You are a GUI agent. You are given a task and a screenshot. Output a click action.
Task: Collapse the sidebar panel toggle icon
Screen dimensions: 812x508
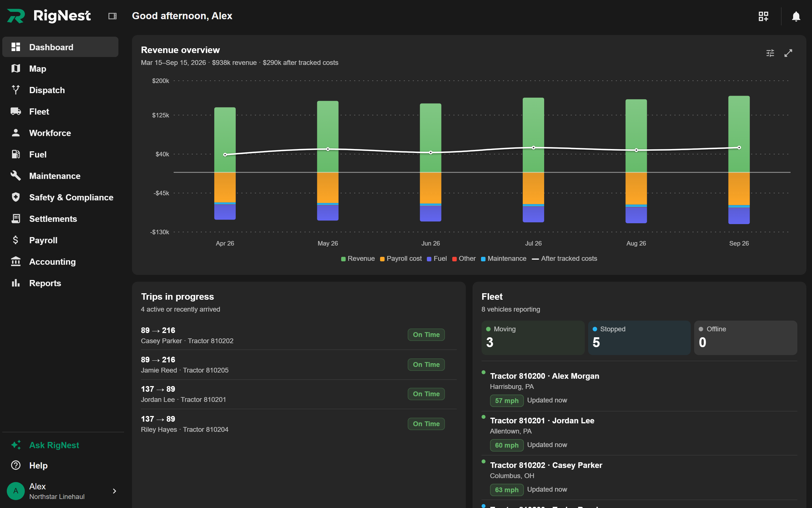[x=112, y=16]
